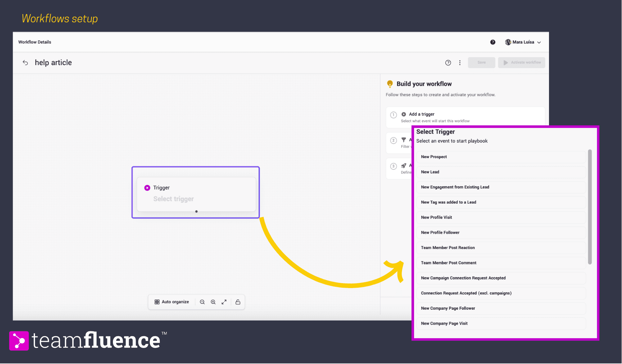The height and width of the screenshot is (364, 622).
Task: Zoom in the workflow canvas
Action: tap(213, 302)
